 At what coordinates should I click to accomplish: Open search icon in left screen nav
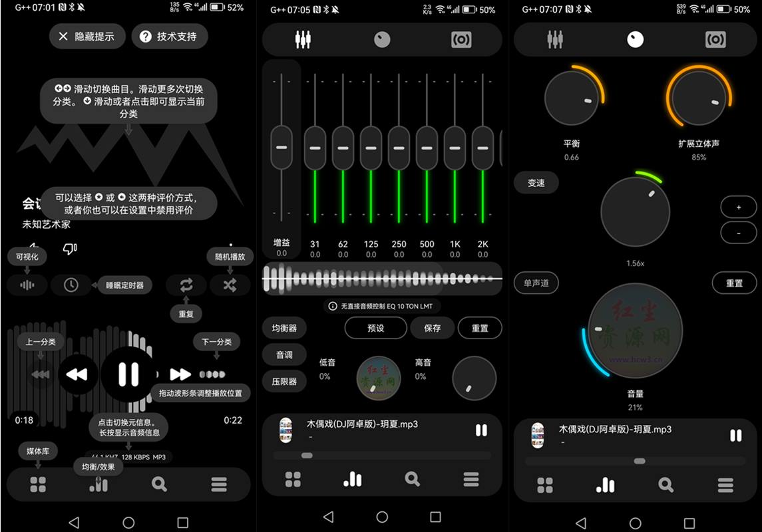pyautogui.click(x=159, y=484)
